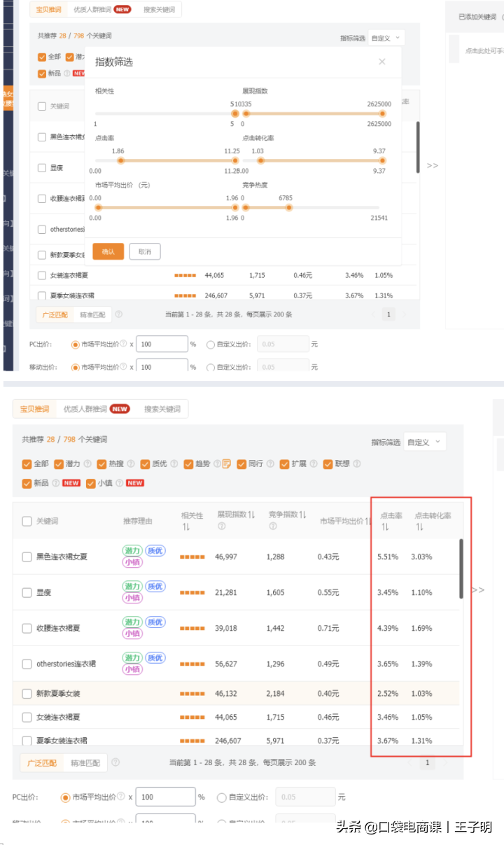Sort by 相关性 column in lower table
Viewport: 504px width, 845px height.
pyautogui.click(x=186, y=526)
